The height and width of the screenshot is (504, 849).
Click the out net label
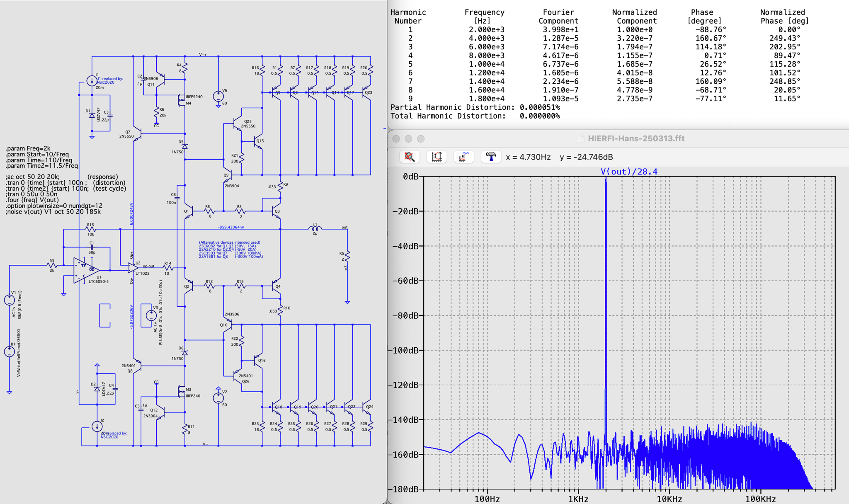pyautogui.click(x=344, y=227)
